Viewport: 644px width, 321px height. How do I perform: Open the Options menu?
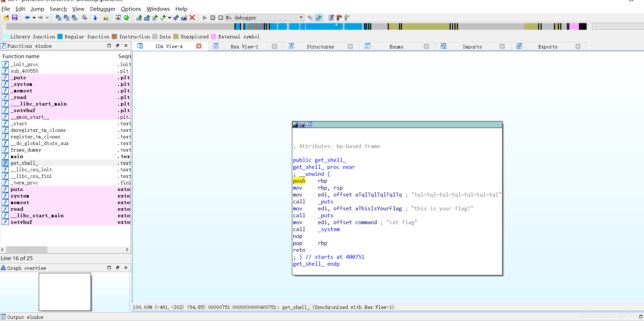131,9
